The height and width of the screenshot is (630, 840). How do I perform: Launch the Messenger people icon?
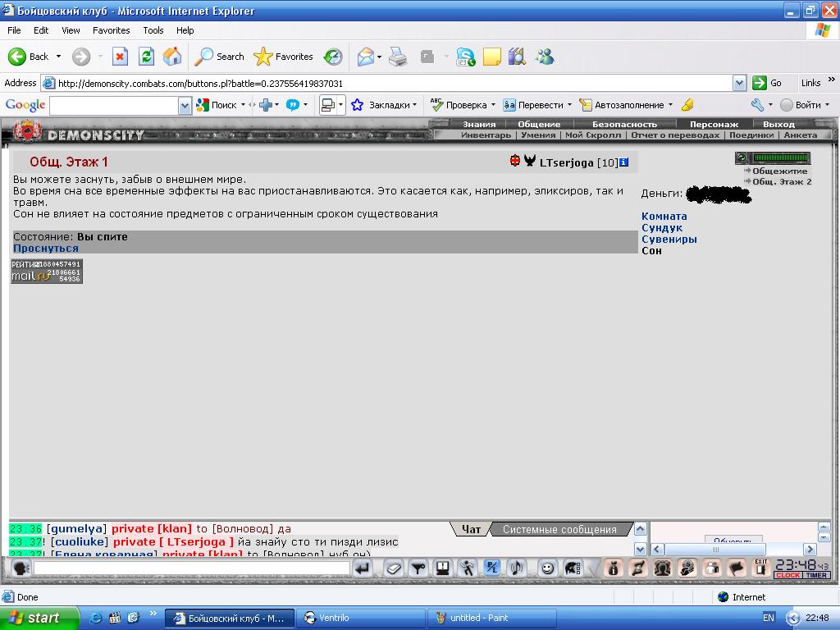[x=545, y=57]
